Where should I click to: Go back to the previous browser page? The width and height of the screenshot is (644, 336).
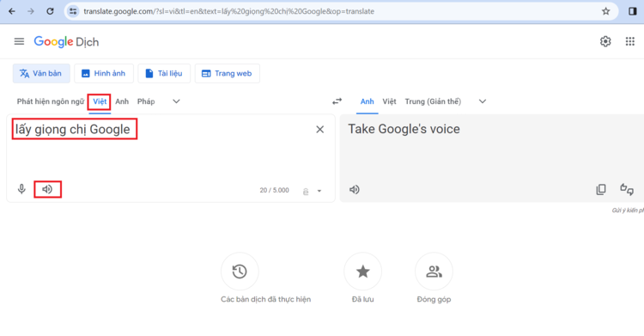[x=12, y=11]
